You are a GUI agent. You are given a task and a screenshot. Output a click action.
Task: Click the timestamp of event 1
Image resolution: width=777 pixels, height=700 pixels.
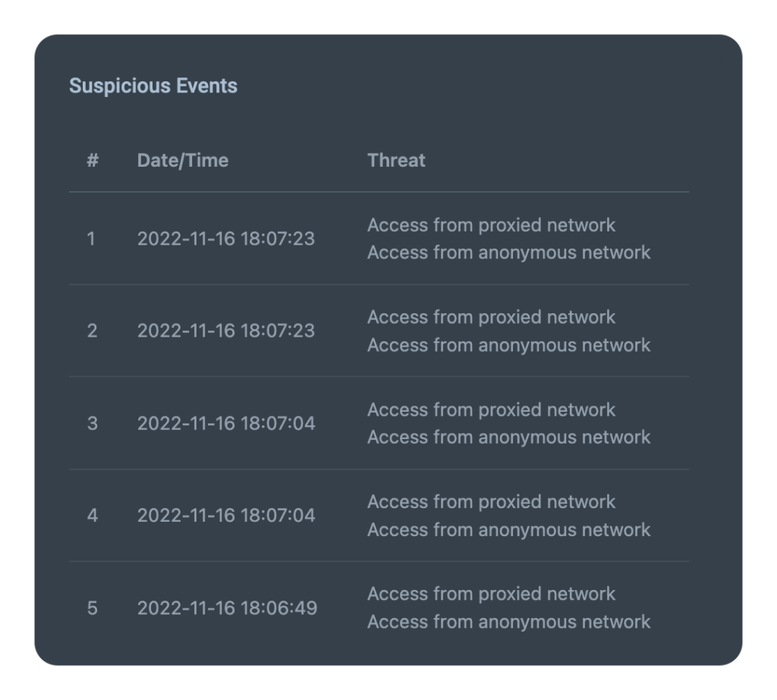(225, 239)
